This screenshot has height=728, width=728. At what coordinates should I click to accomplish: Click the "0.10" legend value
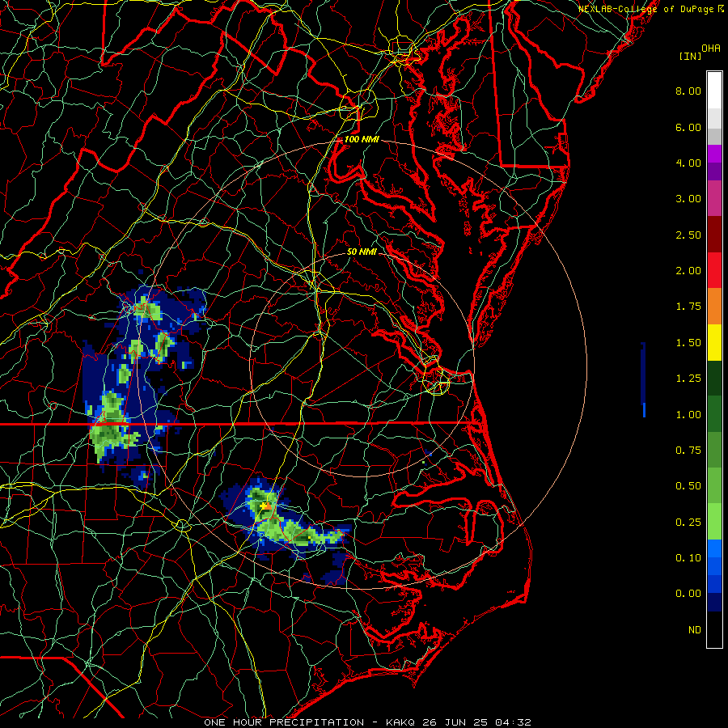688,558
